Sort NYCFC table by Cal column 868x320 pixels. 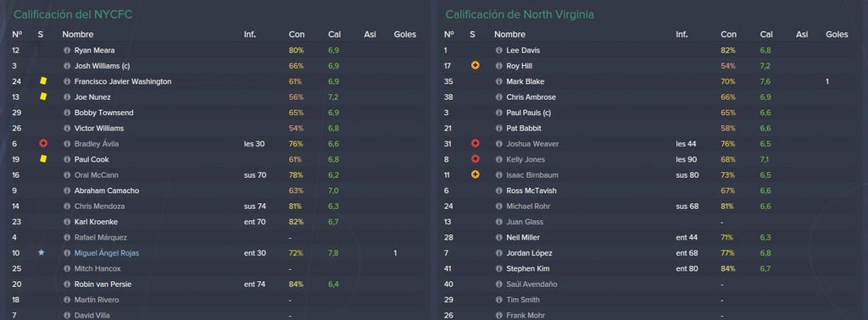click(334, 34)
